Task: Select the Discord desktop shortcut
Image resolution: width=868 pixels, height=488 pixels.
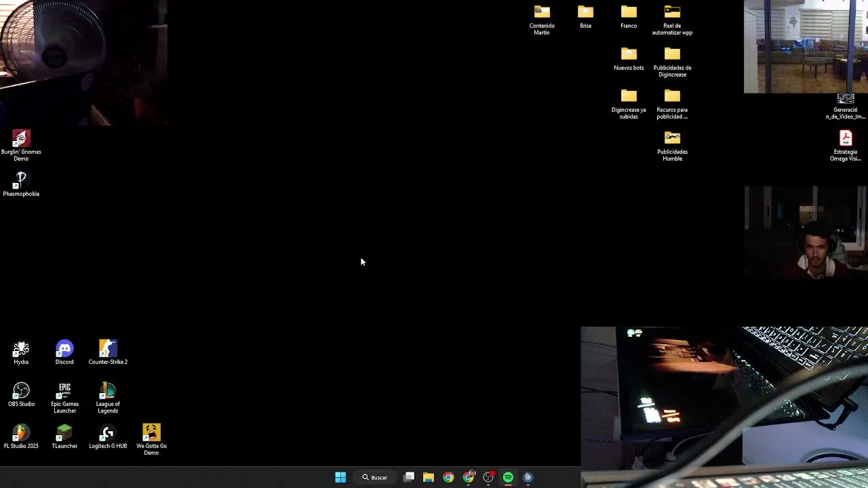Action: [x=64, y=352]
